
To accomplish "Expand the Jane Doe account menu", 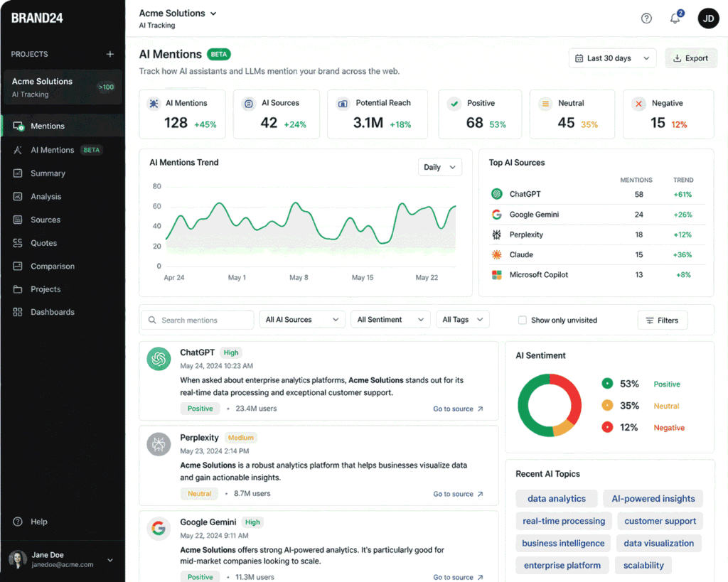I will pyautogui.click(x=63, y=560).
